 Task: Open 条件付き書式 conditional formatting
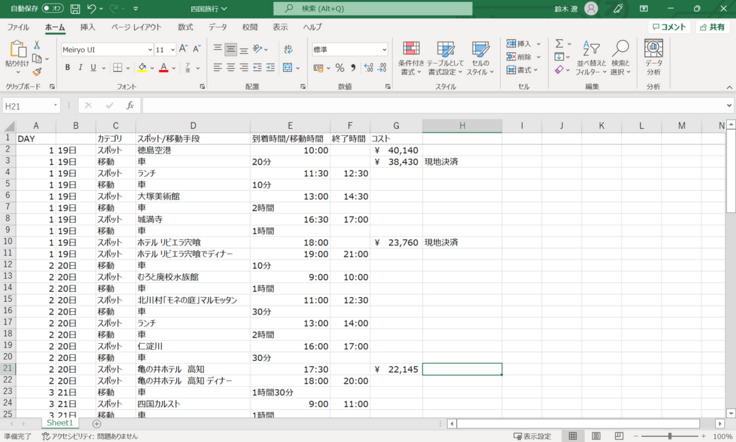[411, 58]
